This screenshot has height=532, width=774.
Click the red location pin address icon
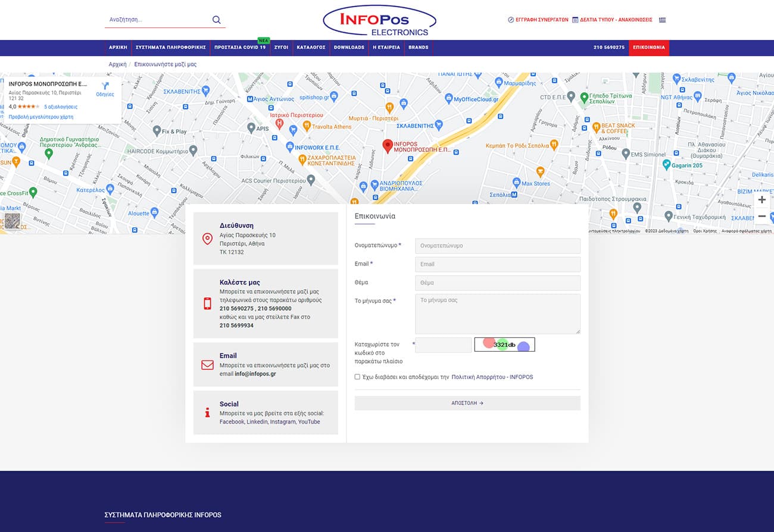point(207,239)
